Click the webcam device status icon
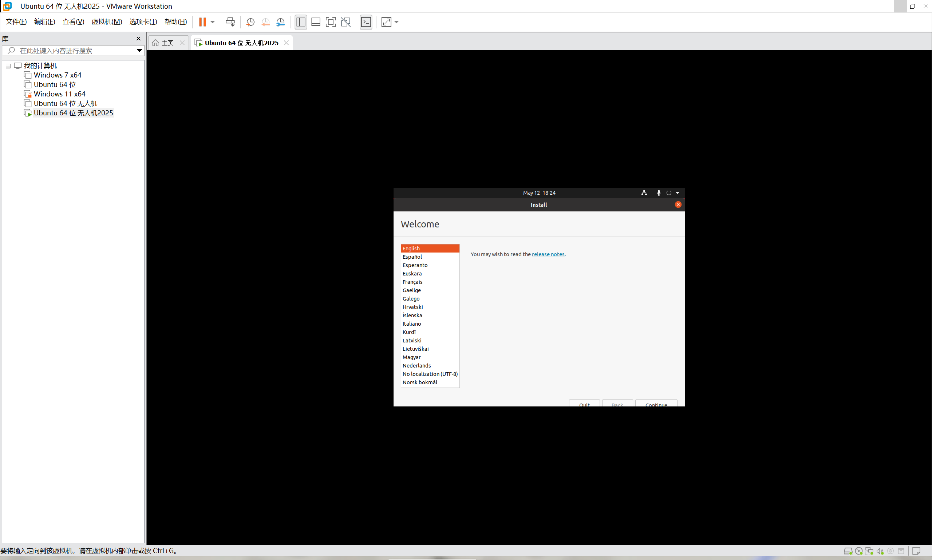 click(890, 551)
